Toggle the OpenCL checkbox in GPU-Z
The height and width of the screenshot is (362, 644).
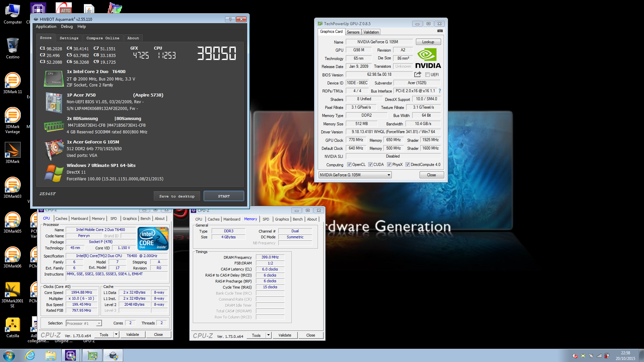349,165
